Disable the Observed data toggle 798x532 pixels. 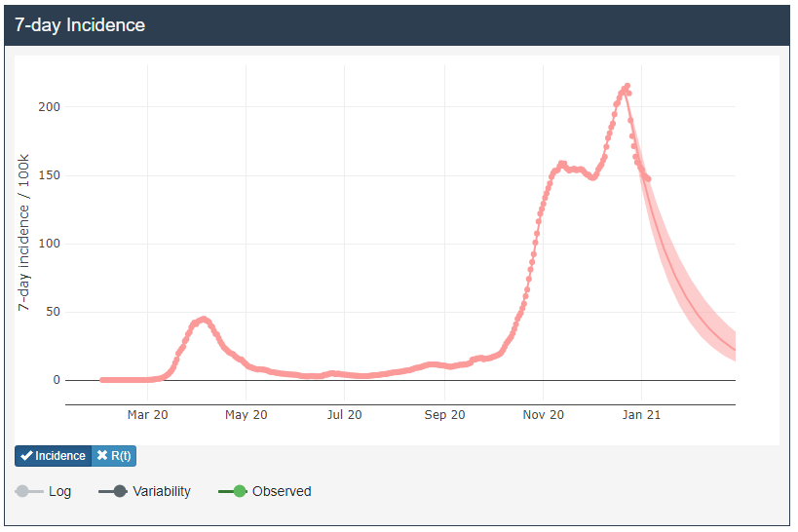232,492
